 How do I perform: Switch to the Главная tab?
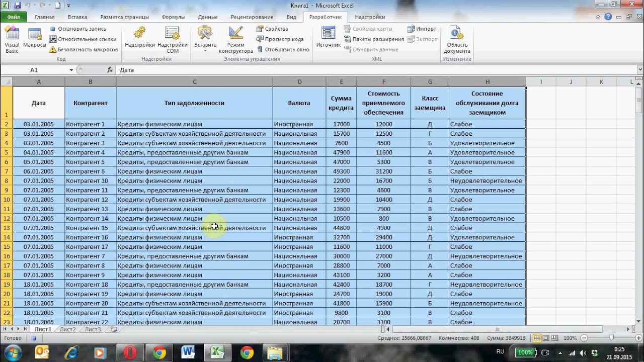point(45,17)
